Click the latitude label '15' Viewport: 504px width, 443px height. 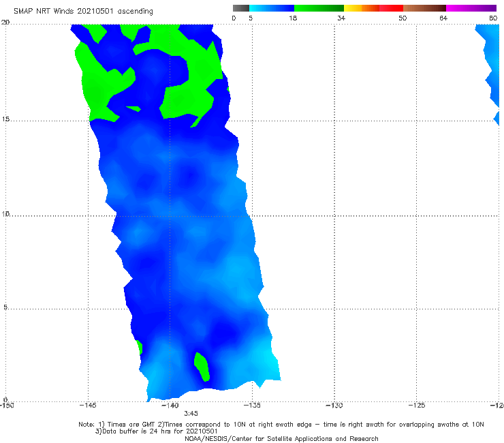coord(5,119)
